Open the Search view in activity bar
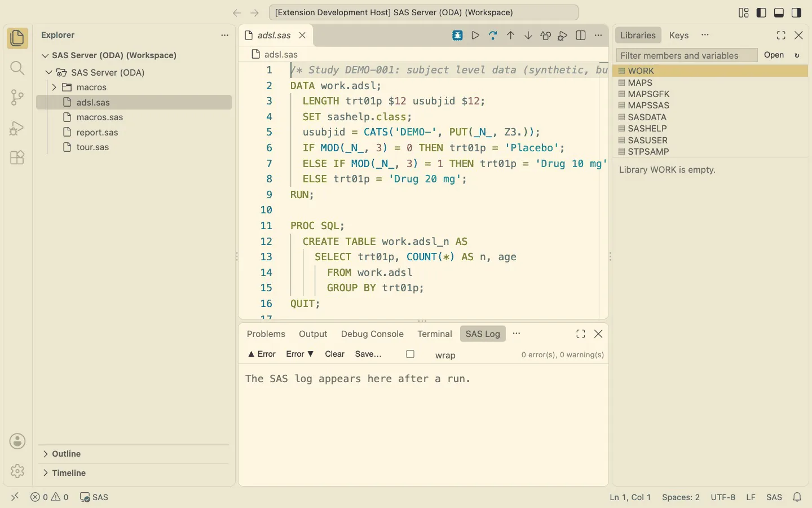 [17, 68]
